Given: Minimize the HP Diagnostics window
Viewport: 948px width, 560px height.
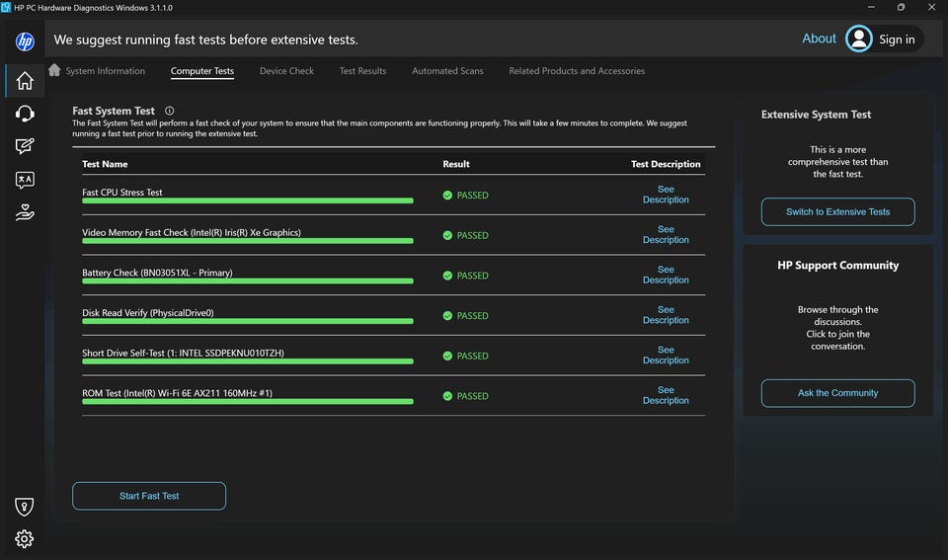Looking at the screenshot, I should 871,7.
